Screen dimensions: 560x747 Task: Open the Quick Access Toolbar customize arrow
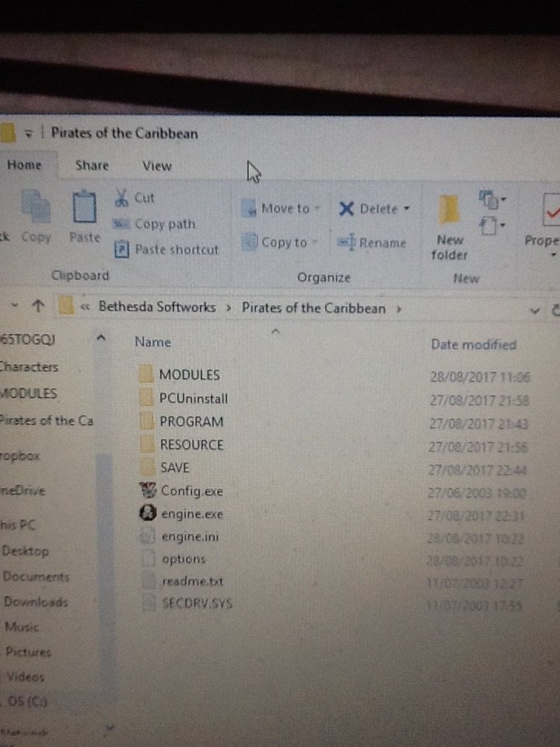point(29,134)
